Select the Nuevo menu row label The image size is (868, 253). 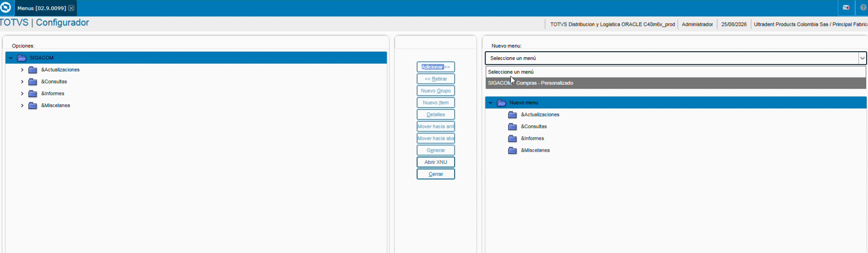(524, 103)
